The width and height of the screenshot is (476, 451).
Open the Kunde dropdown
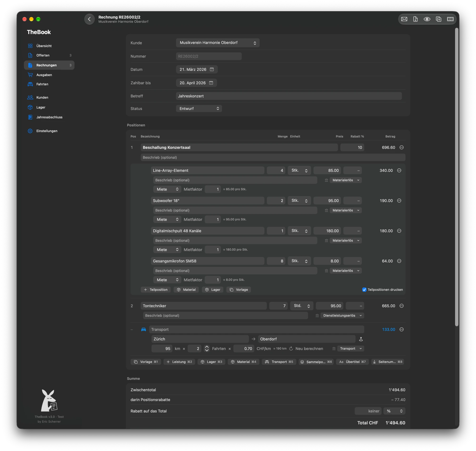point(218,43)
